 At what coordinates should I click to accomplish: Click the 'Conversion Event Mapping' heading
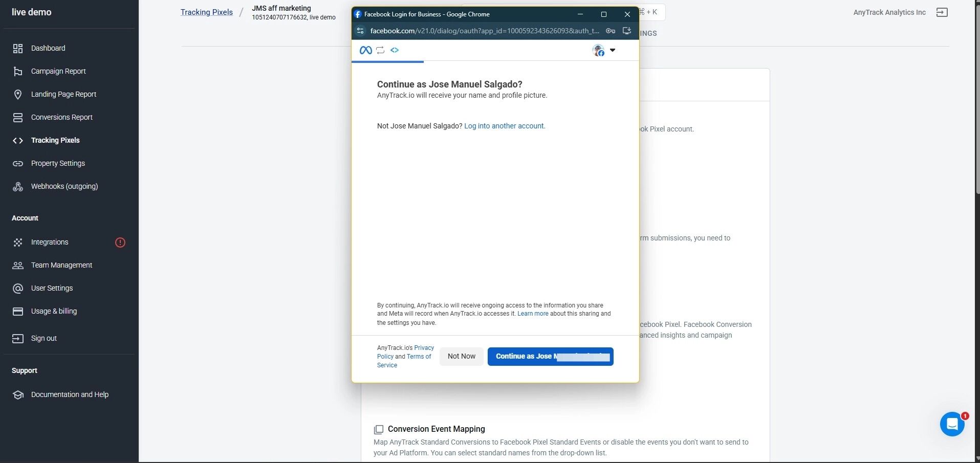point(437,429)
